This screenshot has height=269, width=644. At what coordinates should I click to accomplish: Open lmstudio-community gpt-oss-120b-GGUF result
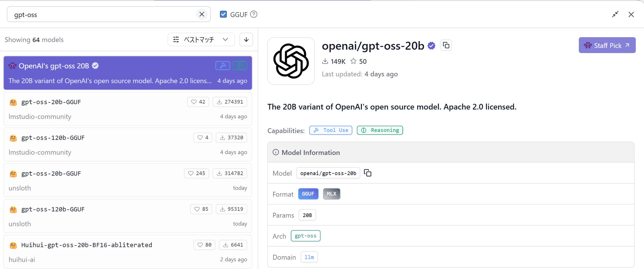[128, 144]
